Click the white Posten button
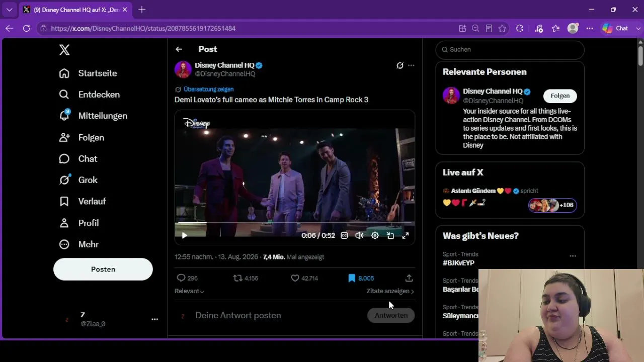Image resolution: width=644 pixels, height=362 pixels. tap(103, 269)
